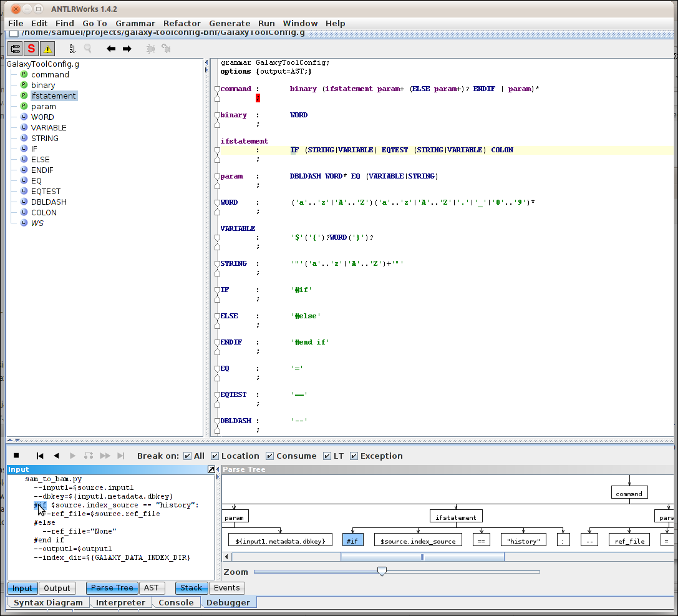This screenshot has width=678, height=616.
Task: Click the parse tree scrollbar left arrow
Action: pos(226,557)
